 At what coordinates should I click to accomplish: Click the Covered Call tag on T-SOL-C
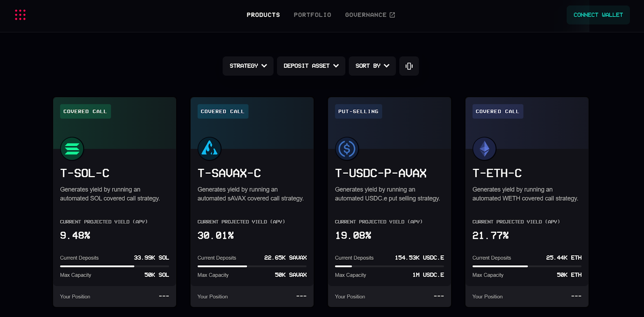85,112
